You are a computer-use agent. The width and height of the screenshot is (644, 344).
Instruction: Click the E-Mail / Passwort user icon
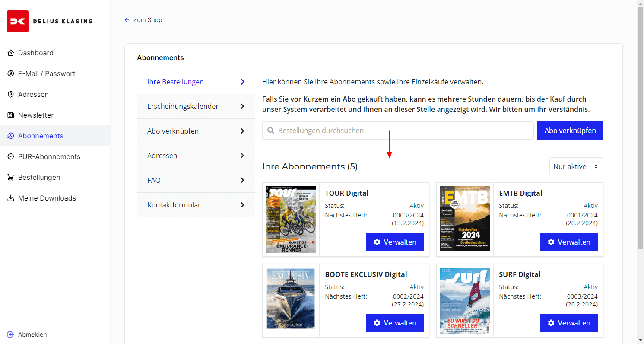point(11,73)
